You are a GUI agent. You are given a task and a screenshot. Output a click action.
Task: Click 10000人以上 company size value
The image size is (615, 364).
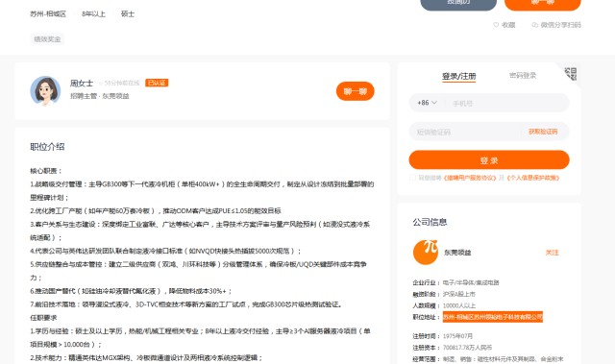459,305
